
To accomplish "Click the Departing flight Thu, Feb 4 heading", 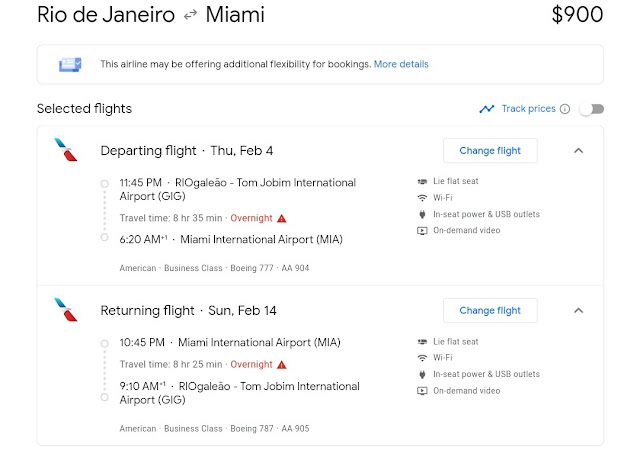I will 187,151.
